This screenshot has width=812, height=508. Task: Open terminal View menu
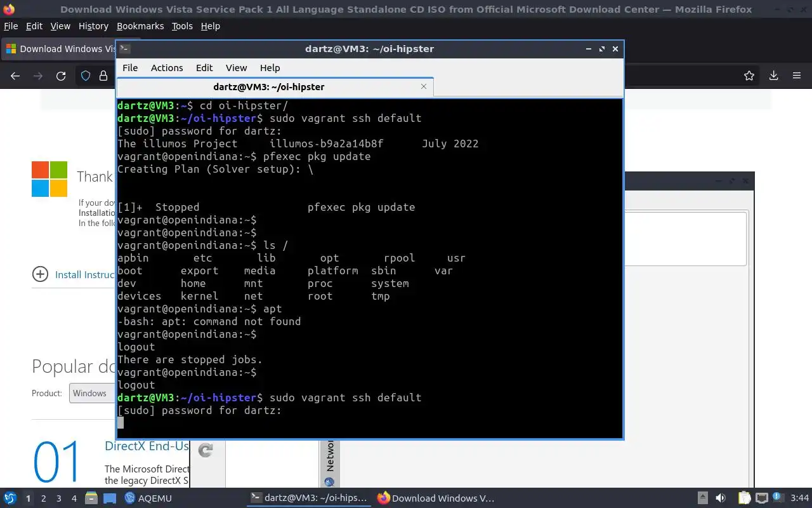pyautogui.click(x=236, y=67)
